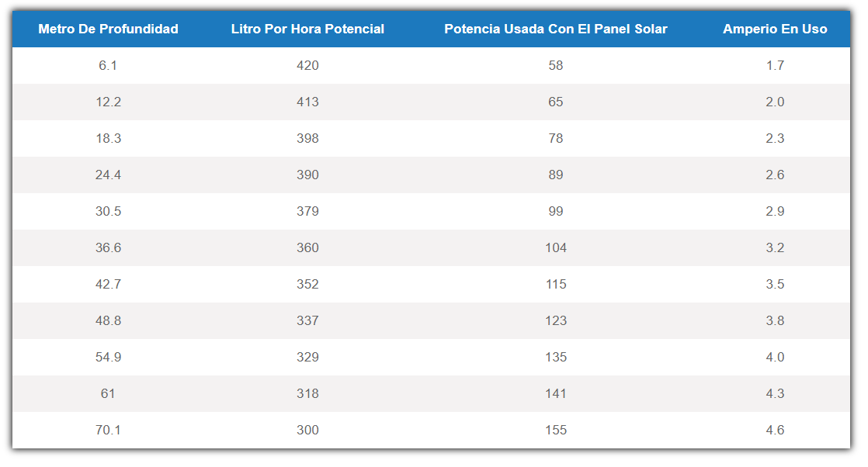Select the power value 65 cell

pyautogui.click(x=556, y=102)
